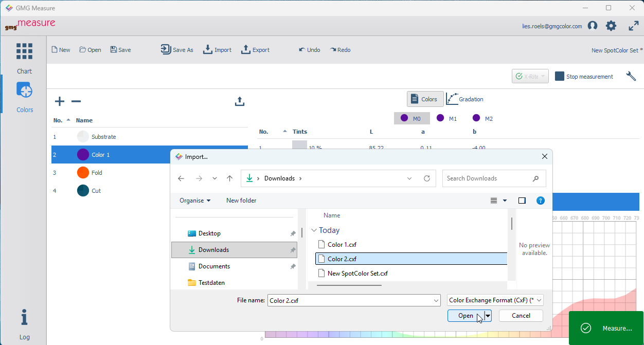Click the Export toolbar button
644x345 pixels.
[x=256, y=50]
